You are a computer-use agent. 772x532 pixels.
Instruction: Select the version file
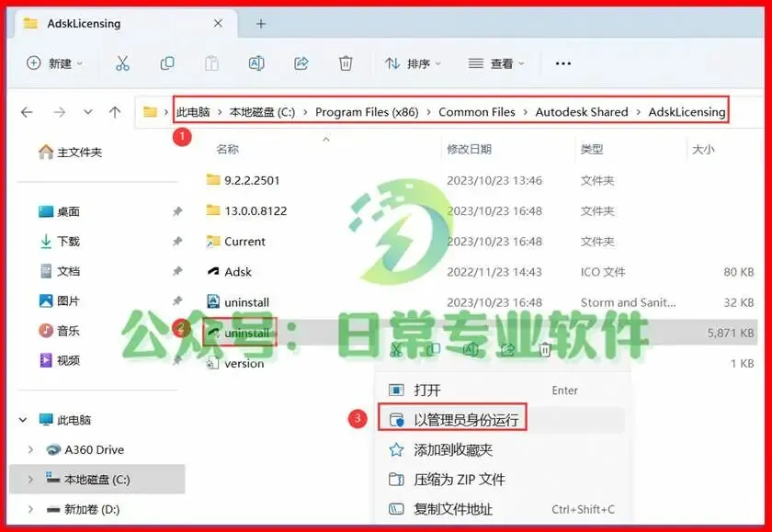235,363
